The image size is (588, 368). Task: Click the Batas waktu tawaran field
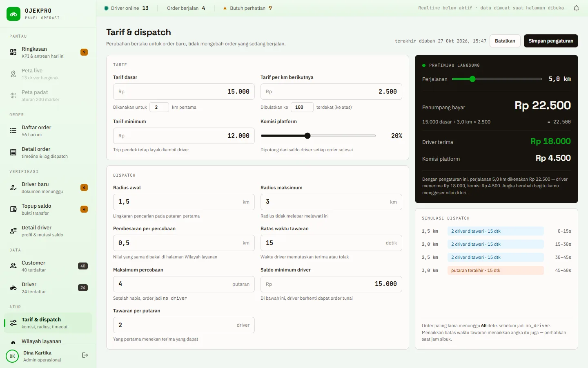pos(331,243)
